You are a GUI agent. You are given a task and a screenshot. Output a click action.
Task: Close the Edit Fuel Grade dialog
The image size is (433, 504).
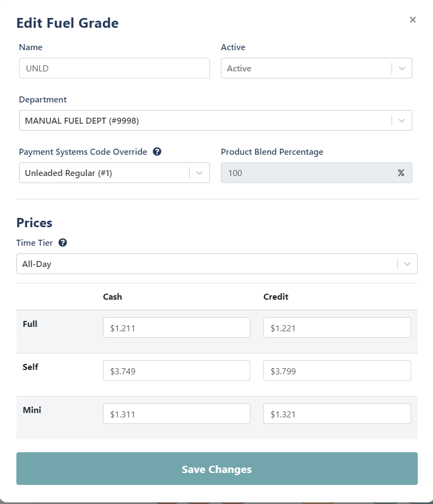pos(413,20)
